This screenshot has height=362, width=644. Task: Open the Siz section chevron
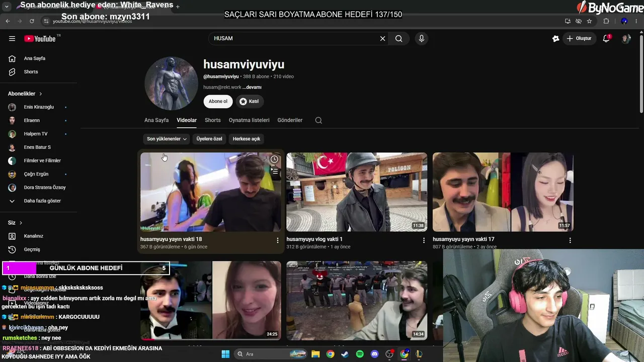21,223
